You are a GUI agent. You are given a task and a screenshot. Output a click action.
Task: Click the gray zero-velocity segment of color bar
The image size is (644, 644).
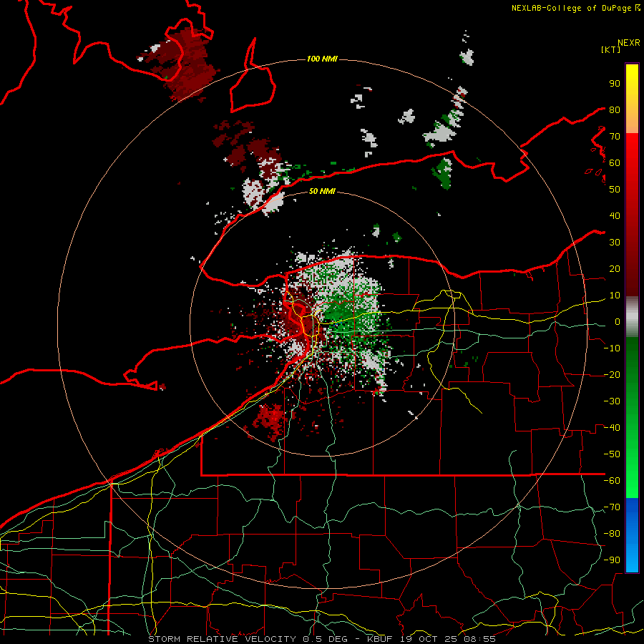click(632, 317)
